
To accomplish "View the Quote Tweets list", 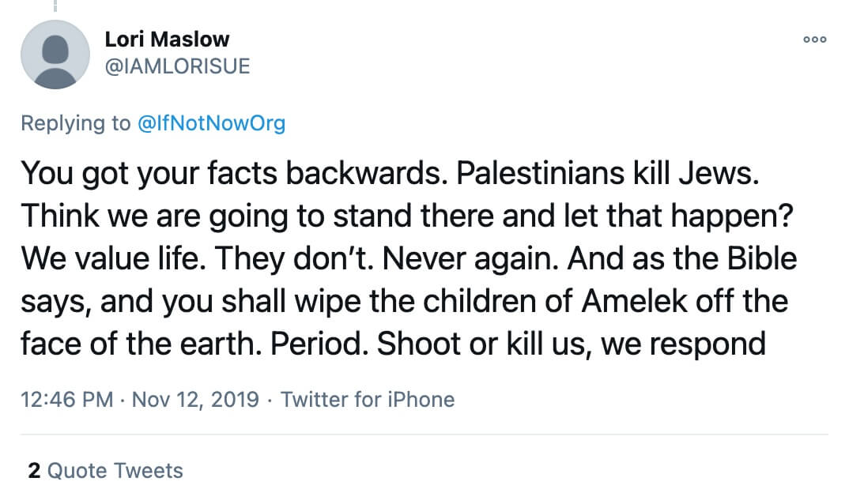I will 115,471.
